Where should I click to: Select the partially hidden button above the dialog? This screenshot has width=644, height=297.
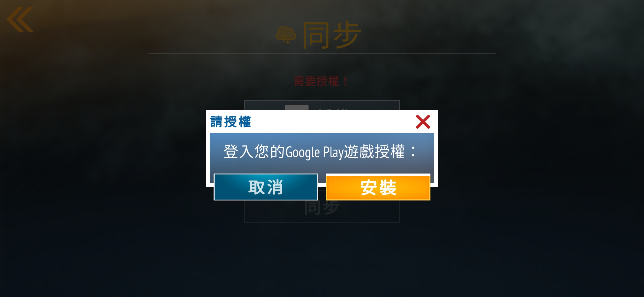point(322,105)
